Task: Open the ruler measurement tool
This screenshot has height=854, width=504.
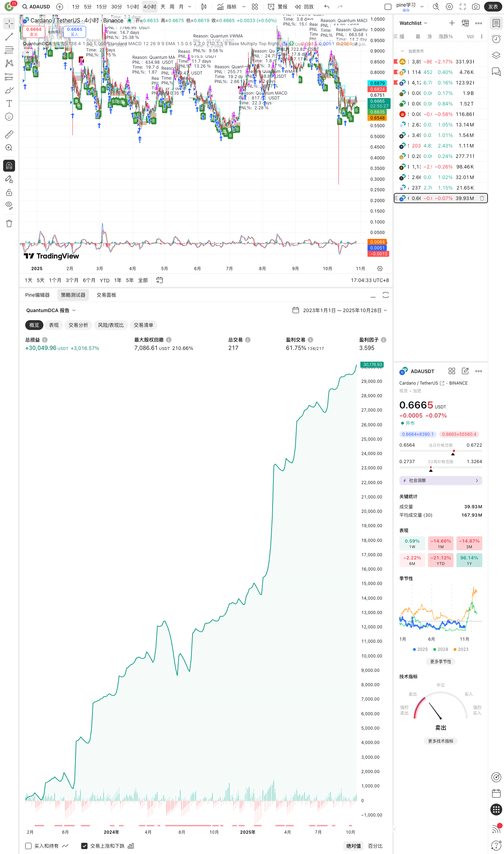Action: click(9, 134)
